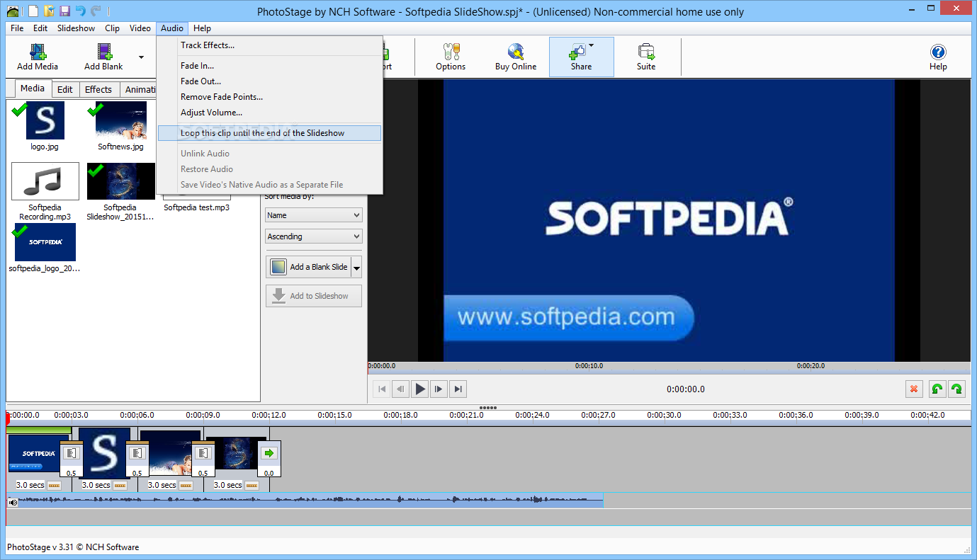Open the Suite toolbar button
Viewport: 977px width, 560px height.
[646, 57]
